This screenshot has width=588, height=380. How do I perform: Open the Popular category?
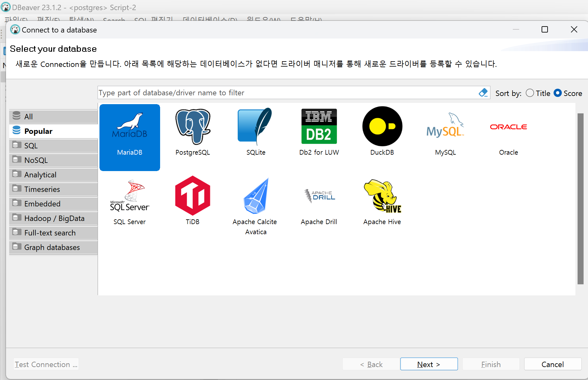click(x=53, y=131)
